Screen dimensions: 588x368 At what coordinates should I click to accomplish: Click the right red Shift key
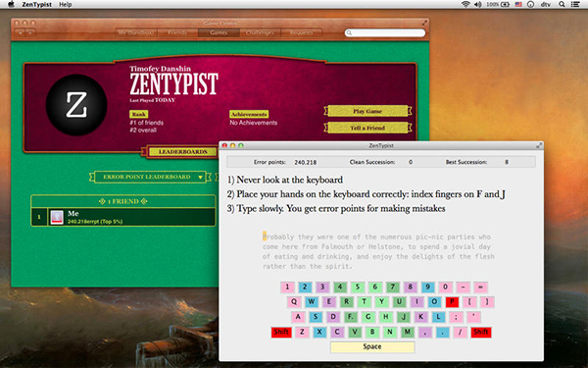point(481,332)
